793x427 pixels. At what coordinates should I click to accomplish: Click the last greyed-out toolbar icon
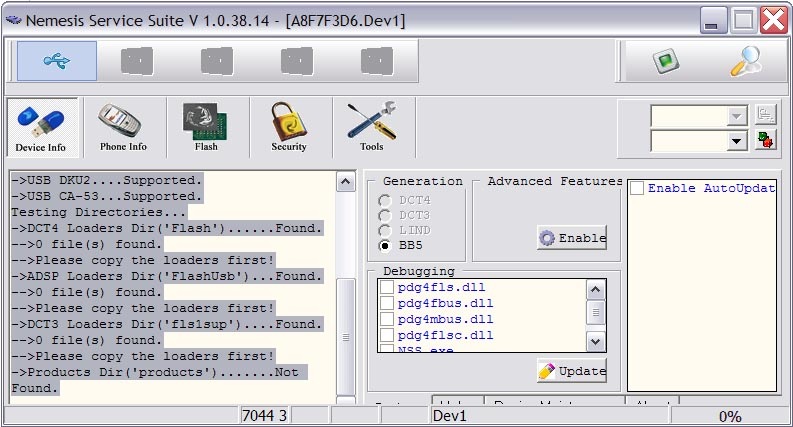(377, 61)
